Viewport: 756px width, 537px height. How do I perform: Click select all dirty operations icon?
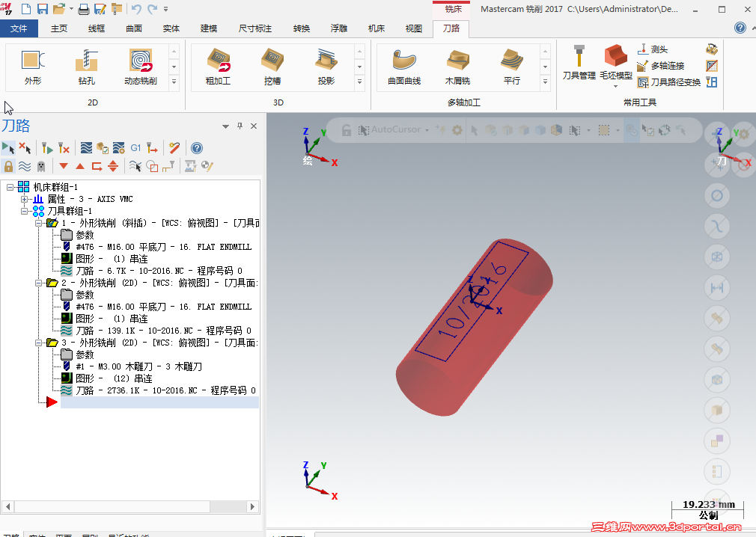coord(25,148)
